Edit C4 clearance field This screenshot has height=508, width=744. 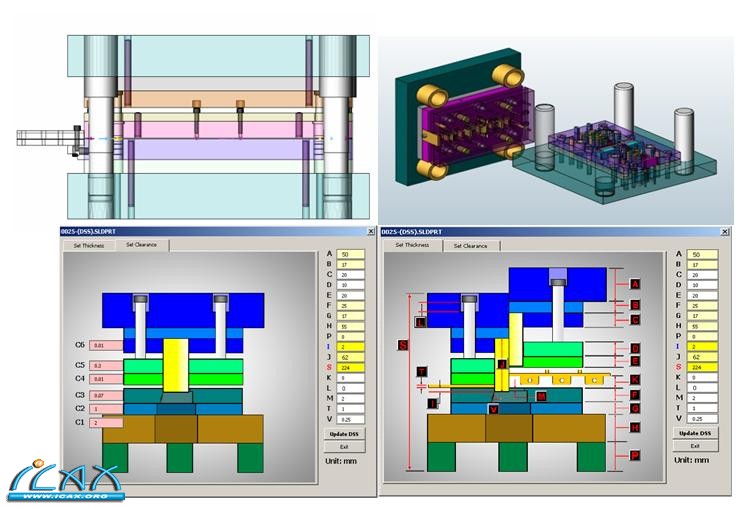coord(106,379)
